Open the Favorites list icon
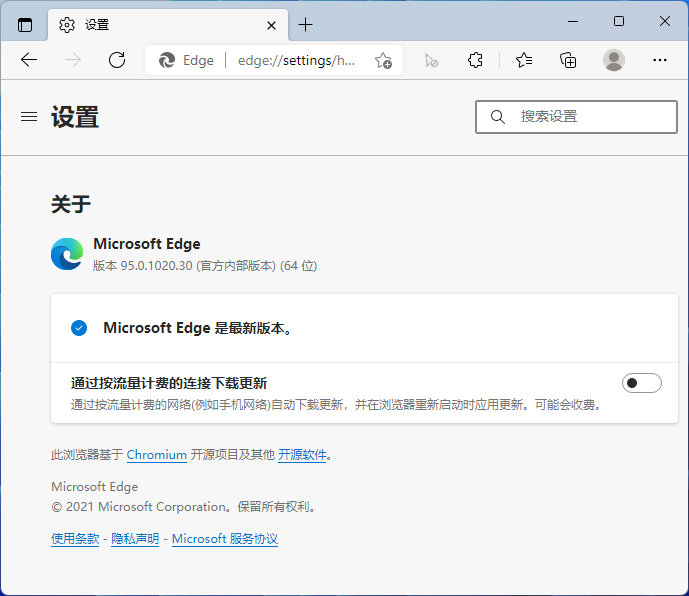 [524, 60]
